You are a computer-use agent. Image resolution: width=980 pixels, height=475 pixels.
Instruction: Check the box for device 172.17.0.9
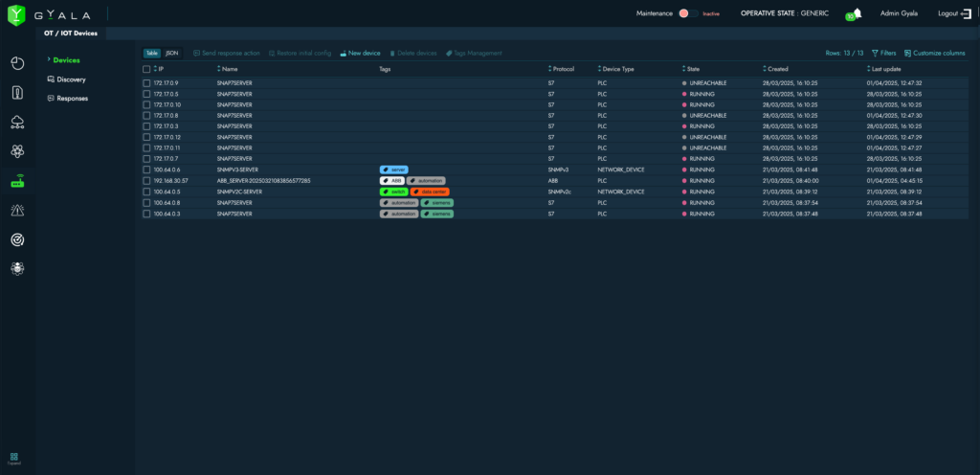(x=146, y=83)
